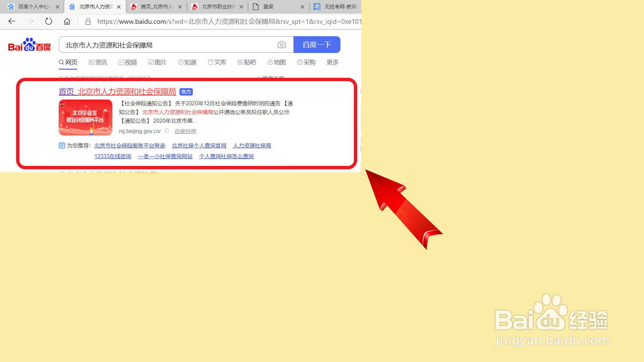Click the camera image search icon

[x=282, y=45]
